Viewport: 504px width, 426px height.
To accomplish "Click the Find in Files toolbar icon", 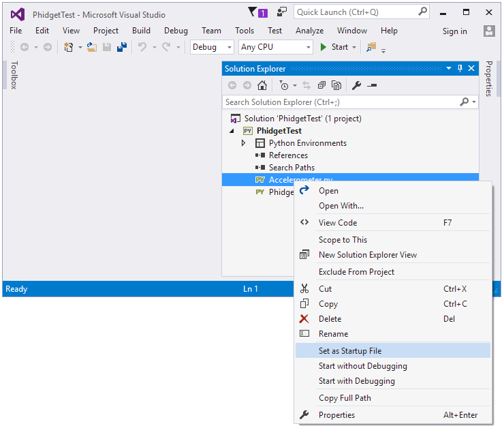I will point(371,47).
